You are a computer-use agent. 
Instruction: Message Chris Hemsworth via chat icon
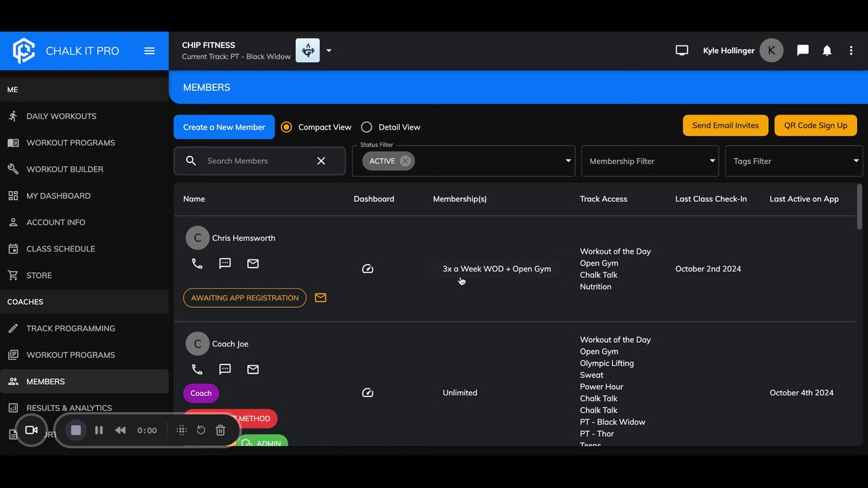(x=225, y=264)
